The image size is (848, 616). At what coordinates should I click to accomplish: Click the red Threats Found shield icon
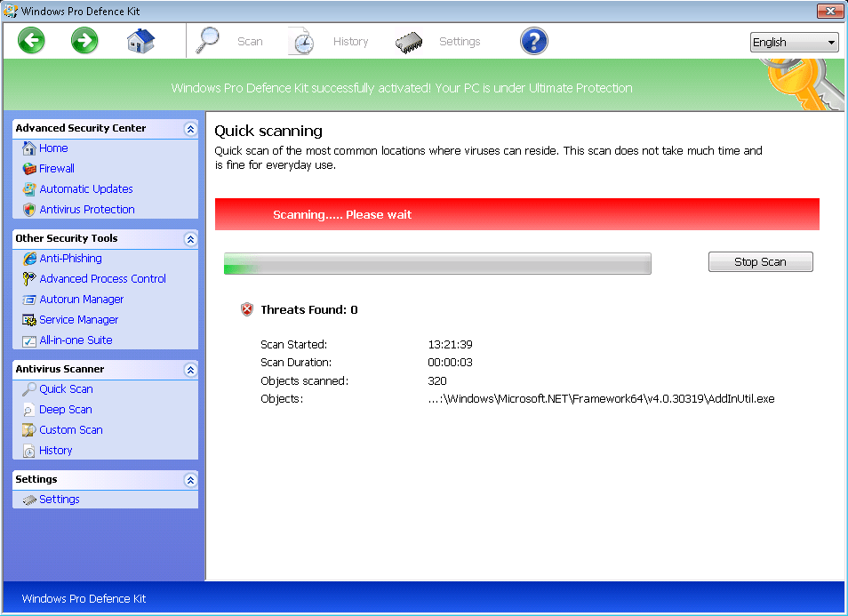tap(247, 310)
